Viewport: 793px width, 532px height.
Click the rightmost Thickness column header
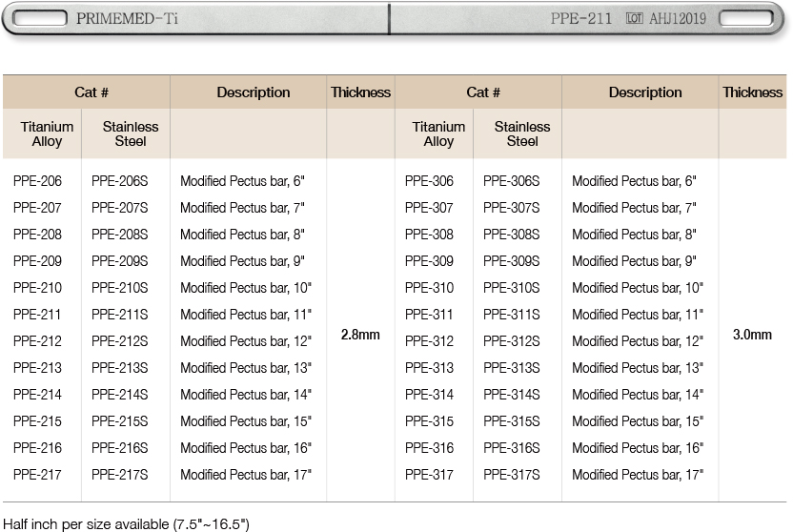[752, 92]
